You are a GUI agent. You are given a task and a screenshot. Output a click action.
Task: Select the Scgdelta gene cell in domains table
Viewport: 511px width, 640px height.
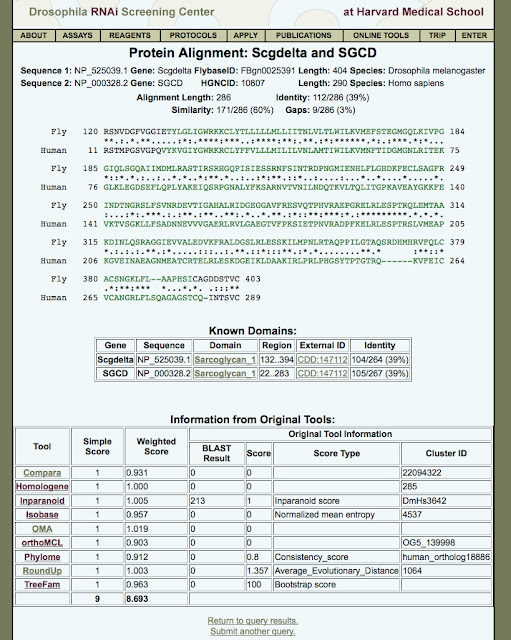(115, 360)
